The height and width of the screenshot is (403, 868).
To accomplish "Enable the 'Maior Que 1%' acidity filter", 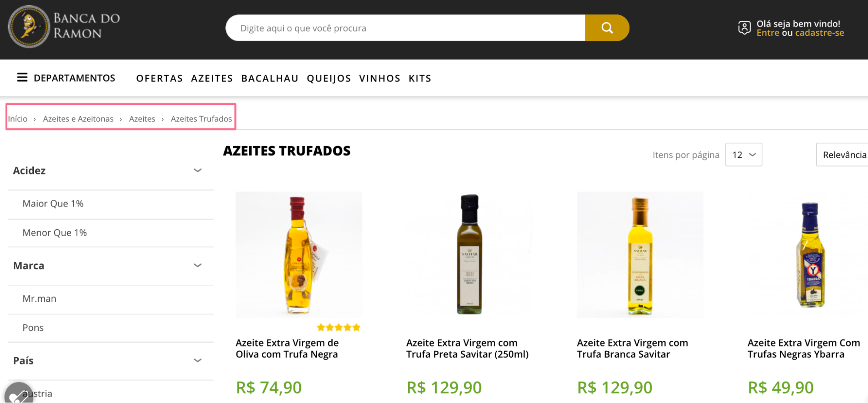I will click(x=53, y=203).
